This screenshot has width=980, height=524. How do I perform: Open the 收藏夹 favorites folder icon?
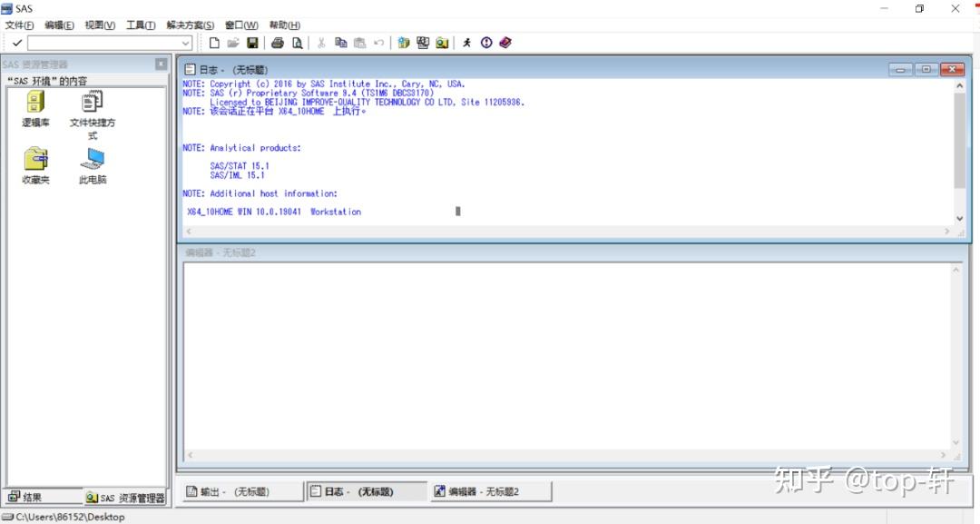click(x=35, y=165)
